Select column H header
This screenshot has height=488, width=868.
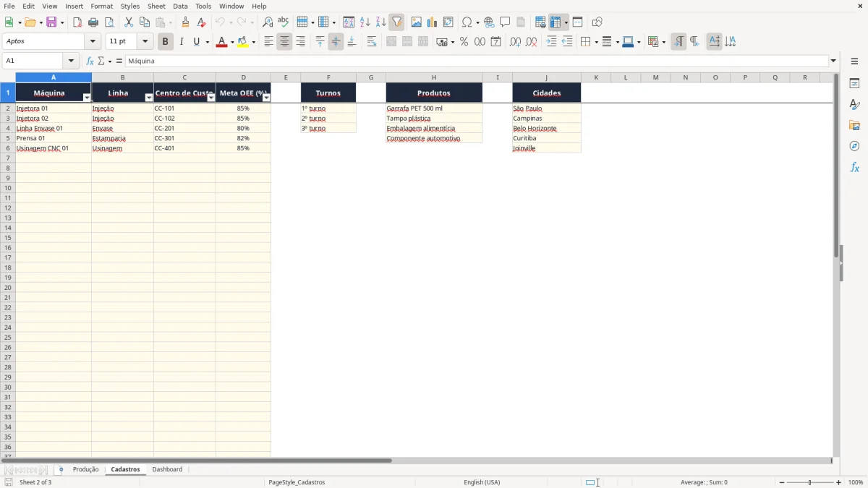434,77
